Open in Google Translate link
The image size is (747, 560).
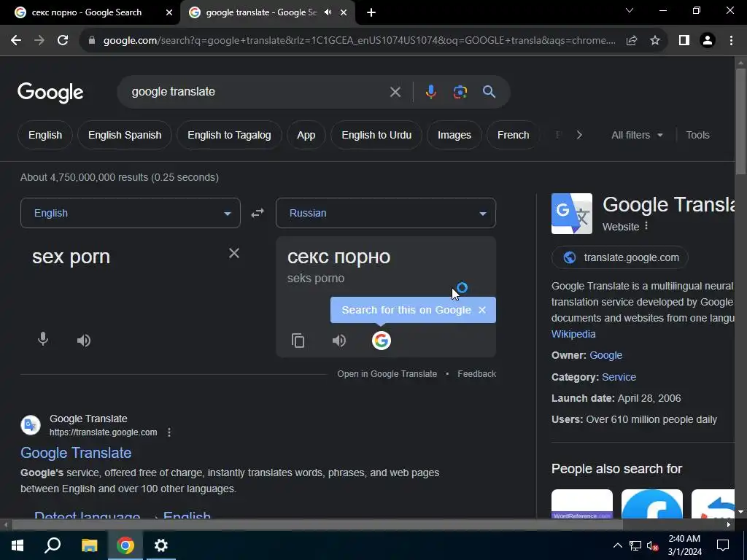387,374
